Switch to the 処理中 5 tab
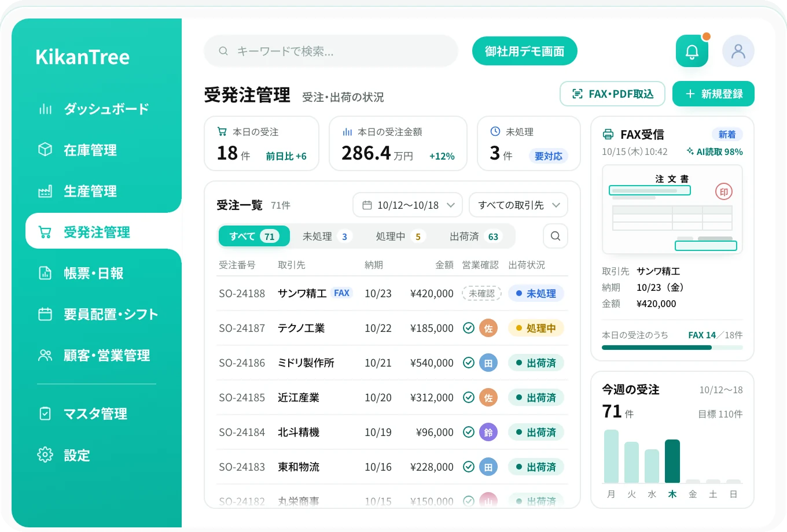787x532 pixels. click(400, 236)
